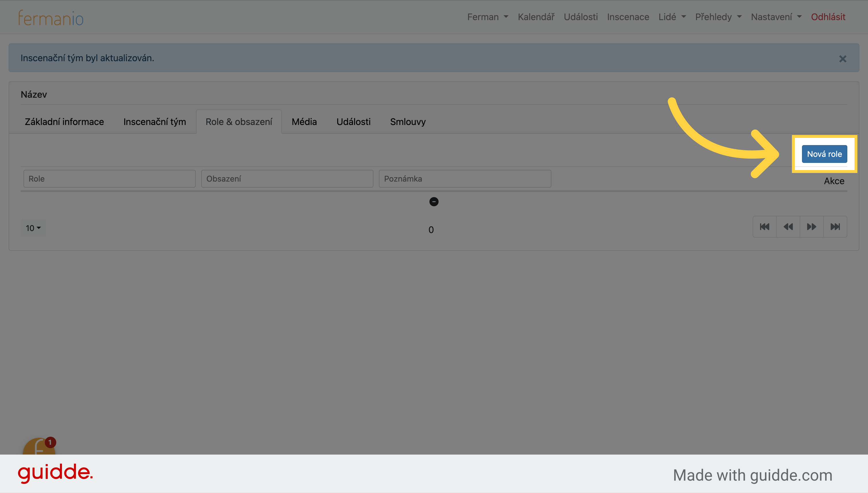
Task: Dismiss the update notification banner
Action: (842, 59)
